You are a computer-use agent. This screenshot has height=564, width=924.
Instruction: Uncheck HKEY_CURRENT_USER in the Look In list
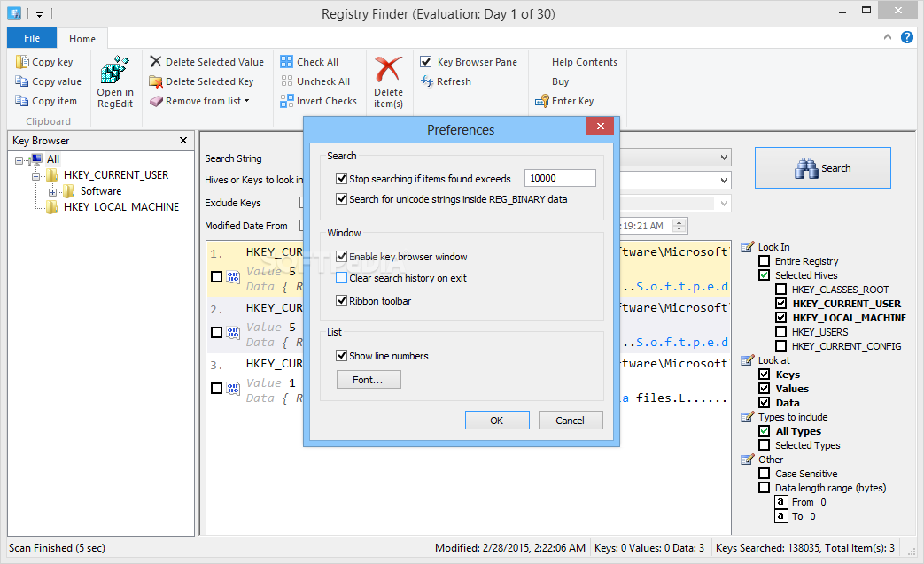(x=780, y=303)
